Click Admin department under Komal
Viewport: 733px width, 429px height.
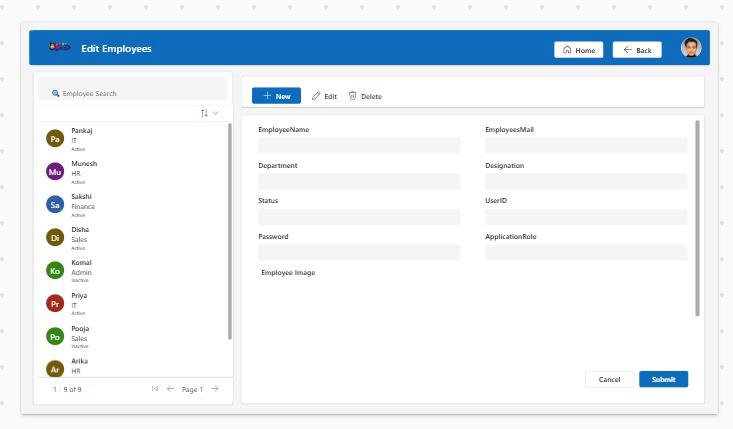click(81, 272)
